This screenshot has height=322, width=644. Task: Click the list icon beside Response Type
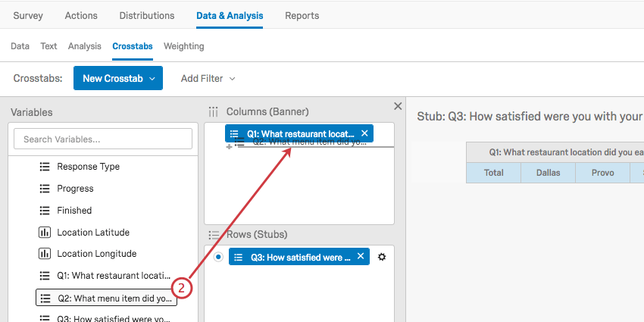[x=45, y=167]
